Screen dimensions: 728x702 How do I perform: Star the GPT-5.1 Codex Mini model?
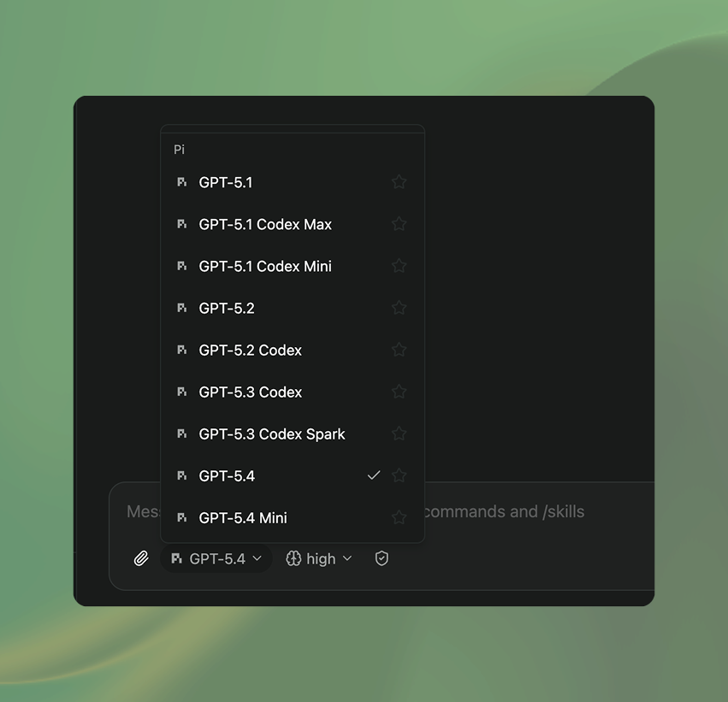point(399,266)
